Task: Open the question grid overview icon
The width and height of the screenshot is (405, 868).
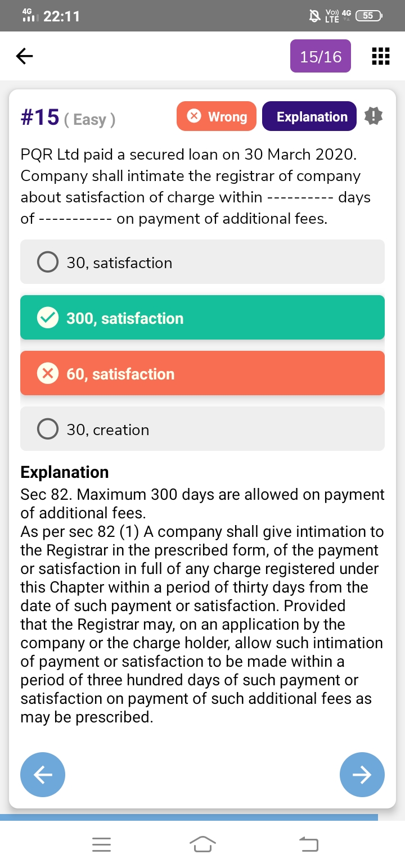Action: [381, 56]
